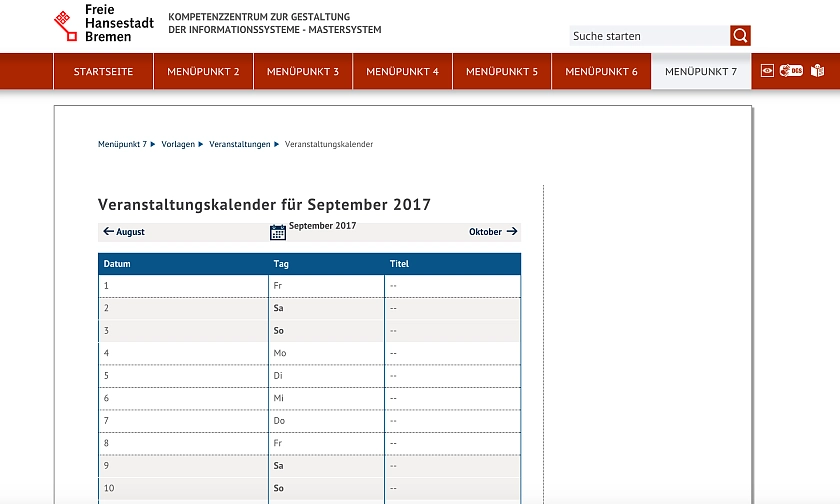Open the easy-read book icon

point(818,71)
